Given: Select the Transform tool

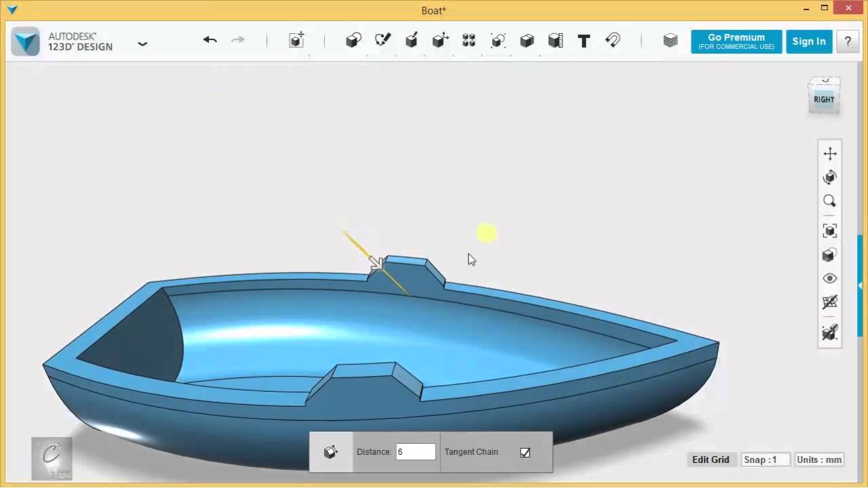Looking at the screenshot, I should pos(296,41).
